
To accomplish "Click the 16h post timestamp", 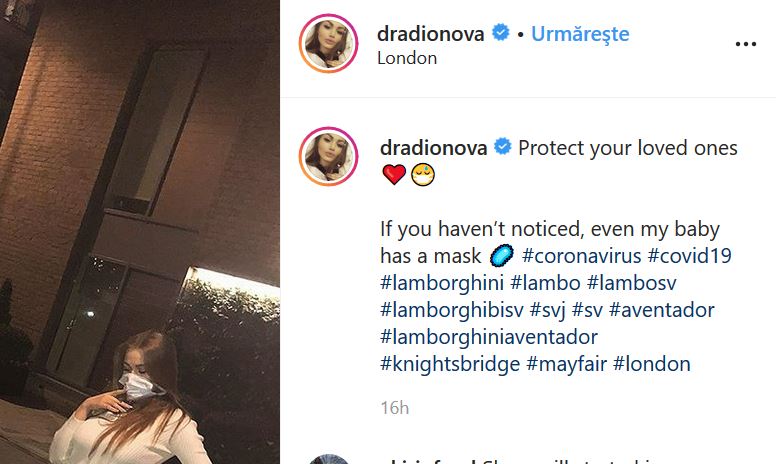I will point(394,408).
